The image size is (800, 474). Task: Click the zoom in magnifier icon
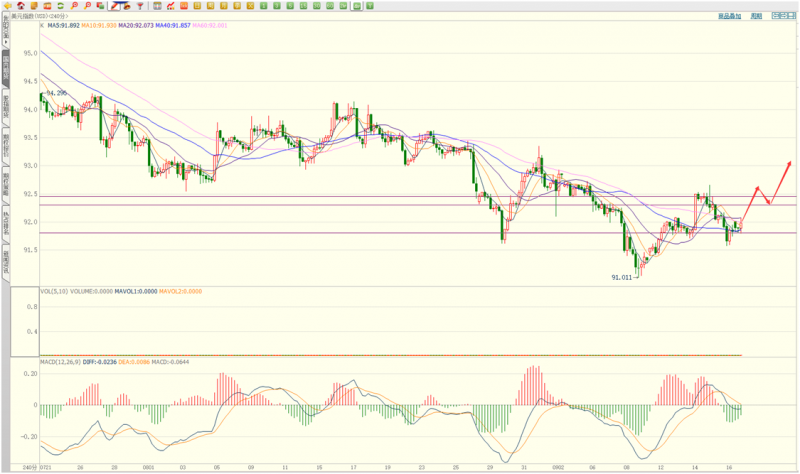point(74,6)
